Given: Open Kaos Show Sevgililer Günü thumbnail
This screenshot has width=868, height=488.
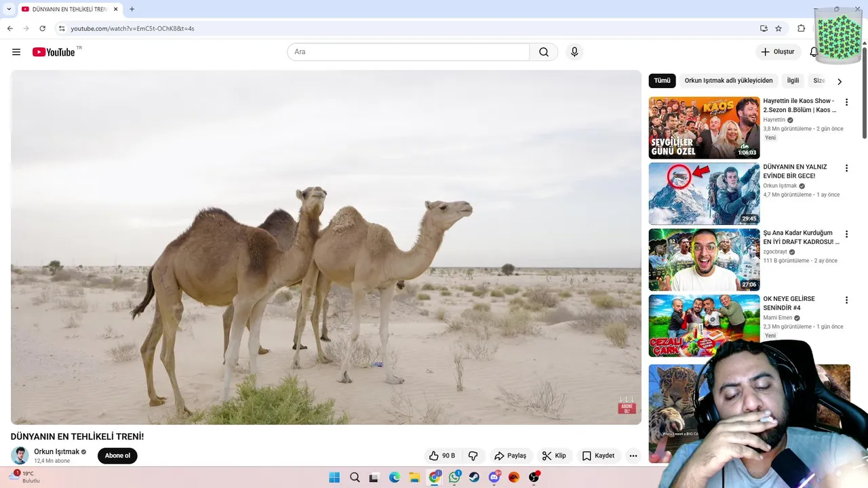Looking at the screenshot, I should click(x=704, y=127).
